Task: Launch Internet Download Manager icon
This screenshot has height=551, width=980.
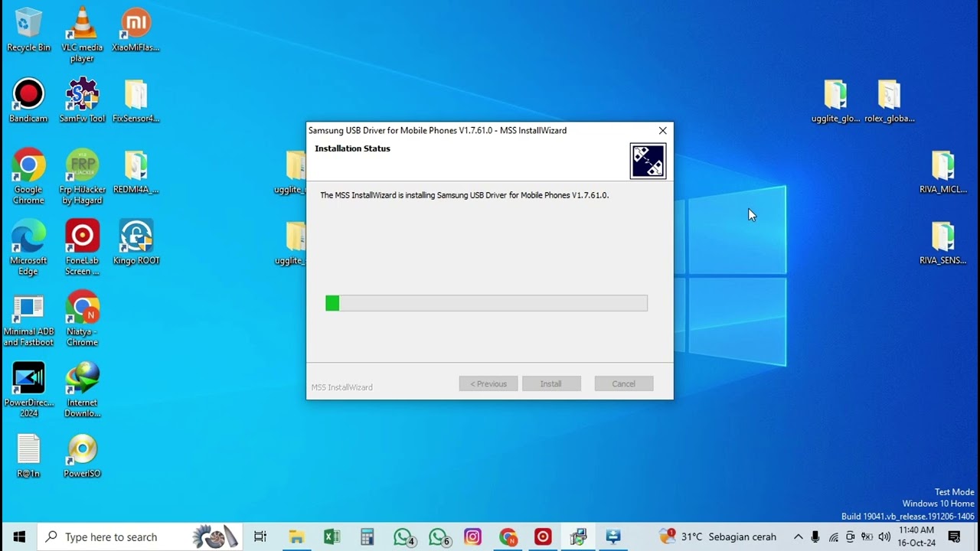Action: pyautogui.click(x=82, y=390)
